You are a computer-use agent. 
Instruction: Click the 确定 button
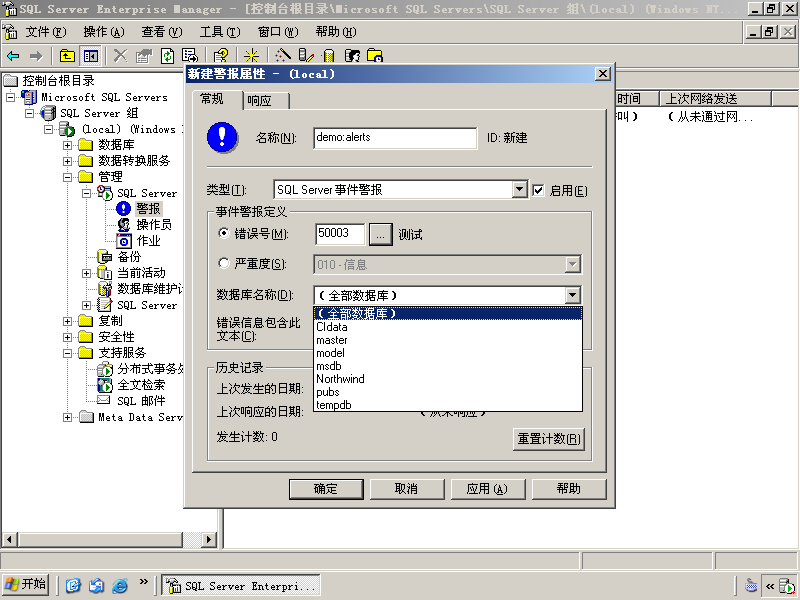pyautogui.click(x=326, y=489)
